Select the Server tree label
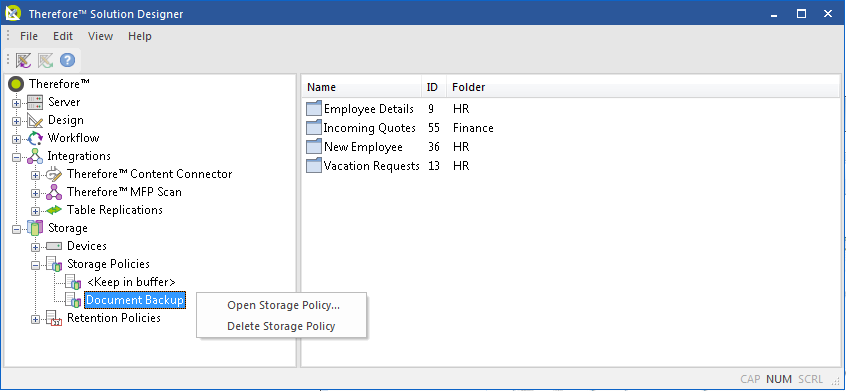This screenshot has width=846, height=391. coord(64,102)
